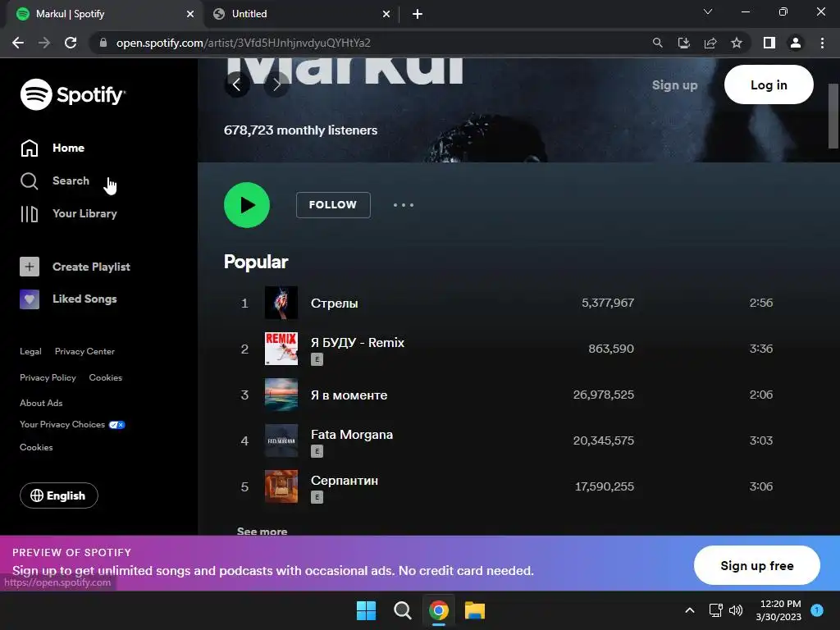
Task: Open the Legal link
Action: [x=30, y=351]
